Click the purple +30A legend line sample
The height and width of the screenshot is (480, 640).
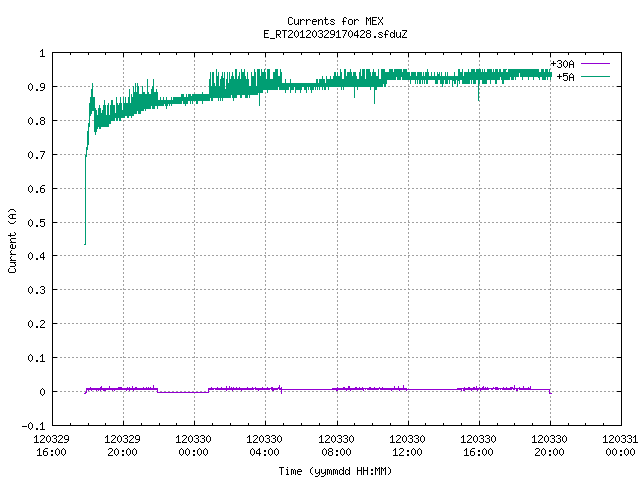pos(595,64)
